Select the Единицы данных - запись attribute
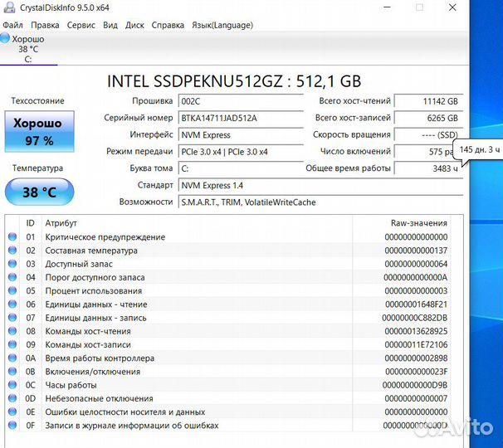 coord(96,318)
